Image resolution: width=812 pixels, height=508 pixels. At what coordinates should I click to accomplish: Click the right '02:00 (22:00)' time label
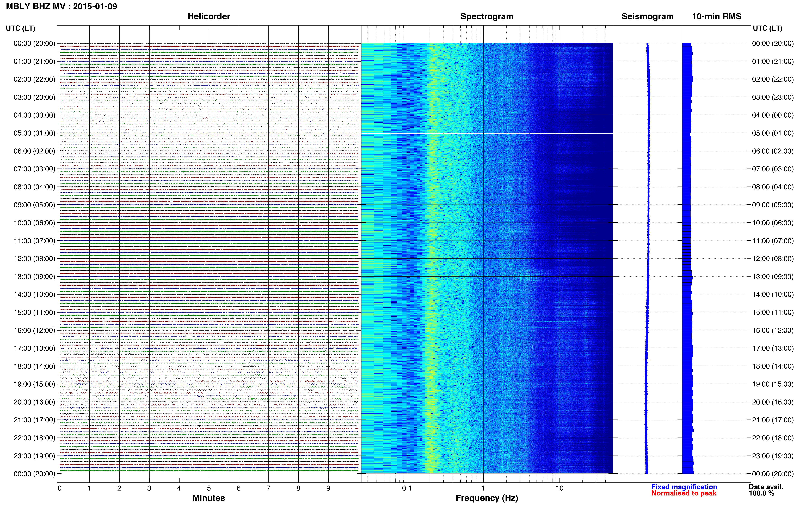(773, 79)
